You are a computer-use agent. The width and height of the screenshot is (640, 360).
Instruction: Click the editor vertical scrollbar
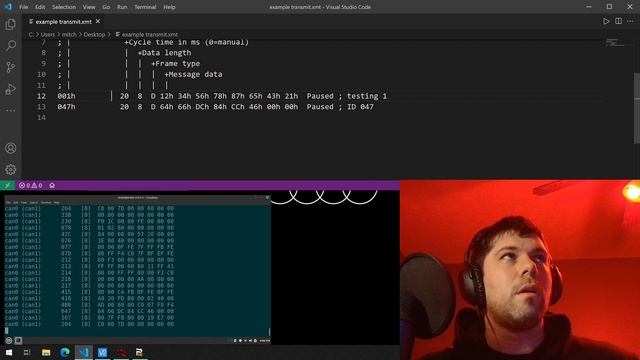pyautogui.click(x=637, y=108)
